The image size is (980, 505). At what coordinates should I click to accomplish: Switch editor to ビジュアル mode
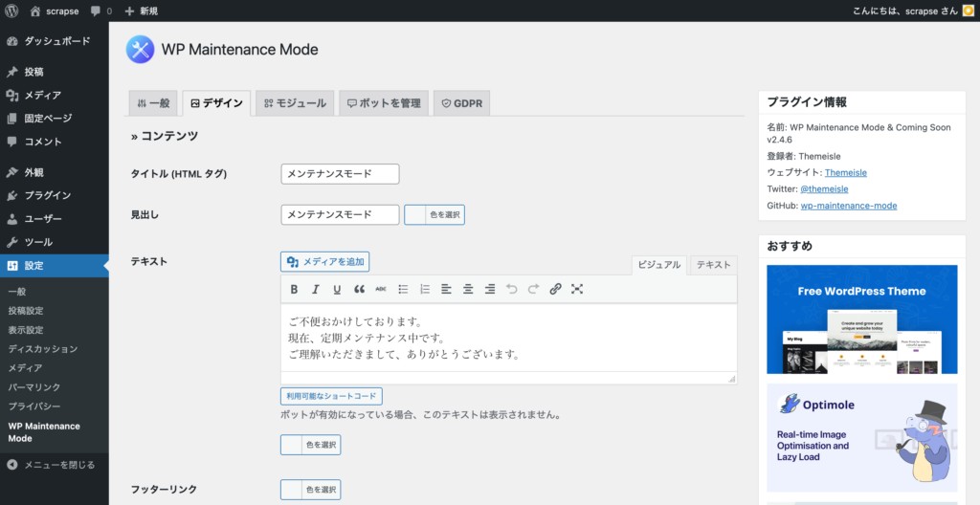[x=659, y=265]
